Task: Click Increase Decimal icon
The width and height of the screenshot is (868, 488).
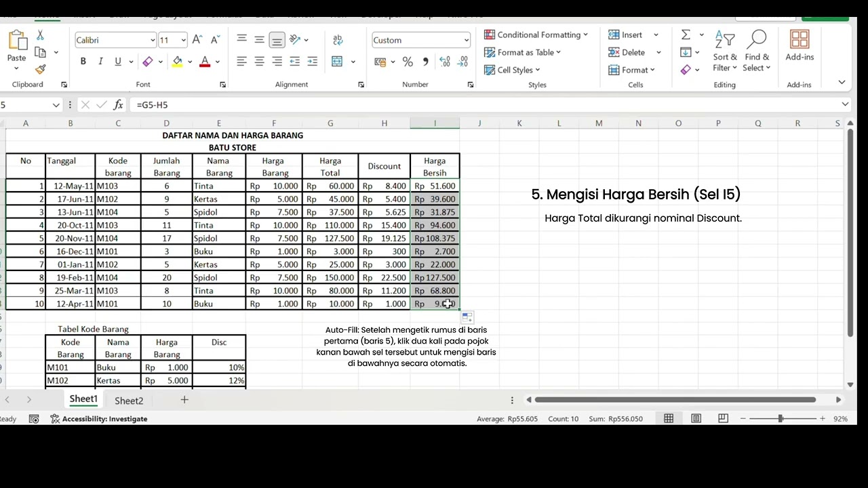Action: [x=445, y=62]
